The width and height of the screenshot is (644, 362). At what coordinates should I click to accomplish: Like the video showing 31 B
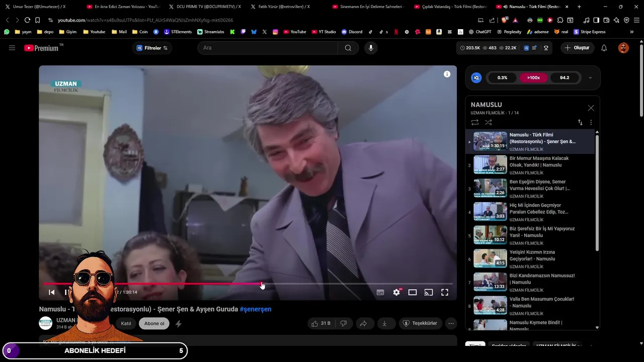(320, 323)
